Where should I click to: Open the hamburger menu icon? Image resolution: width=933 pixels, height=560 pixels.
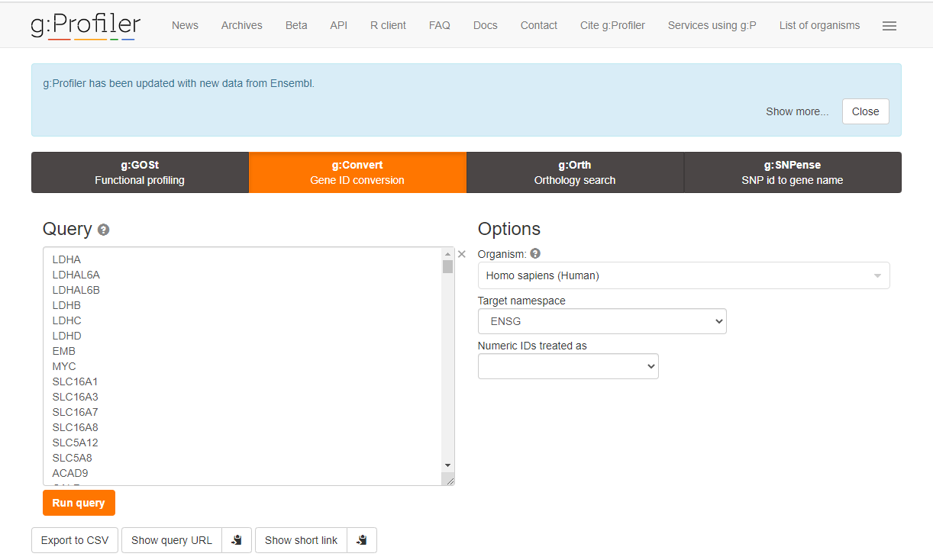tap(889, 26)
